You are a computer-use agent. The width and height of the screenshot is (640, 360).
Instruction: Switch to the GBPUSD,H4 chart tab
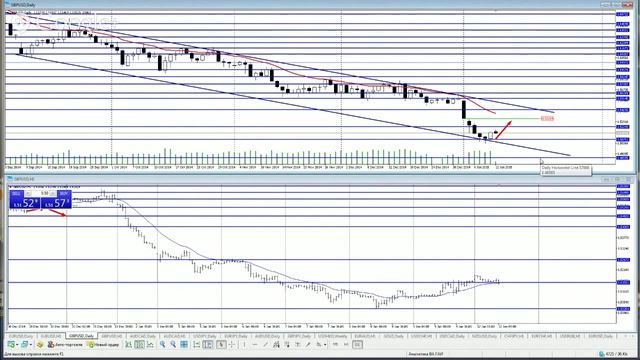(x=111, y=336)
